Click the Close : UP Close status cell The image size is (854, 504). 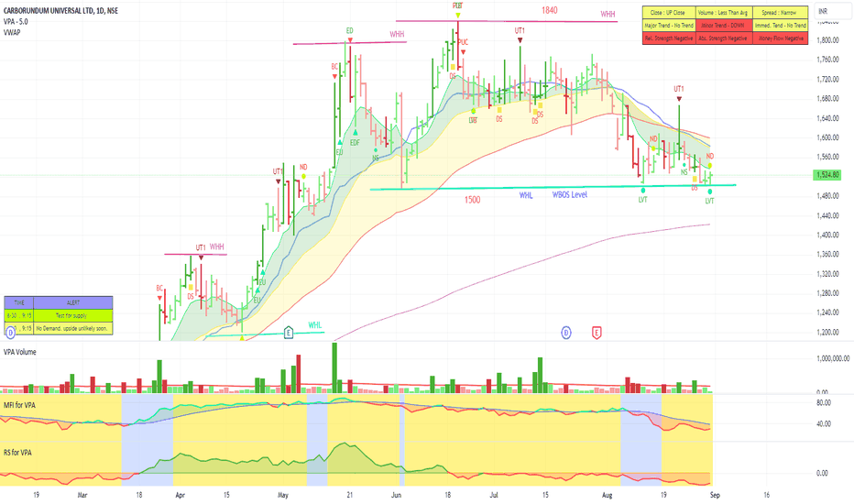[669, 13]
